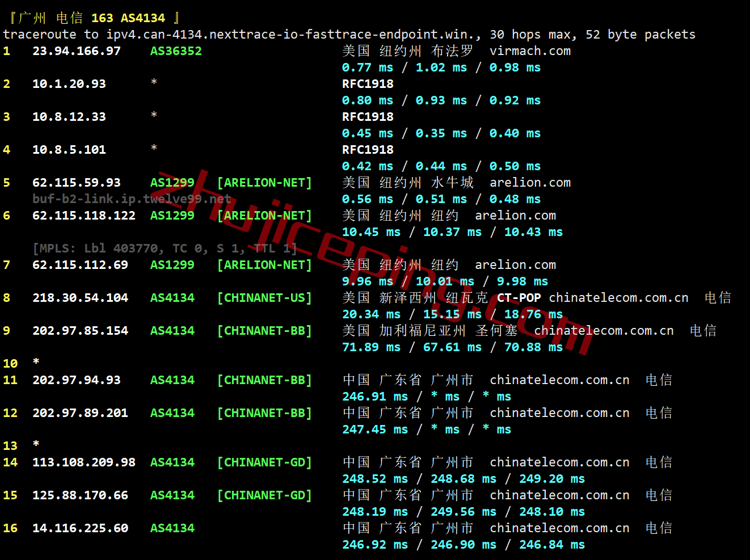Click the IP 62.115.118.122 on hop 6

pyautogui.click(x=83, y=216)
